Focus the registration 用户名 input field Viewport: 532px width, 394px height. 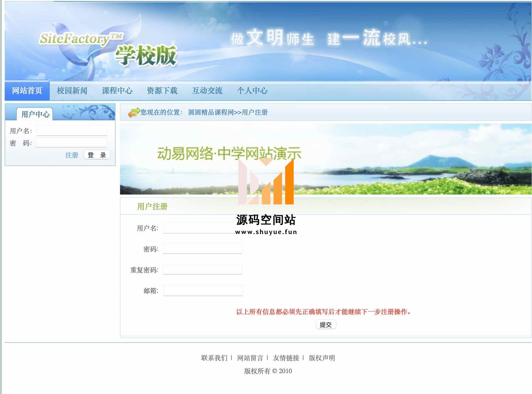(203, 228)
